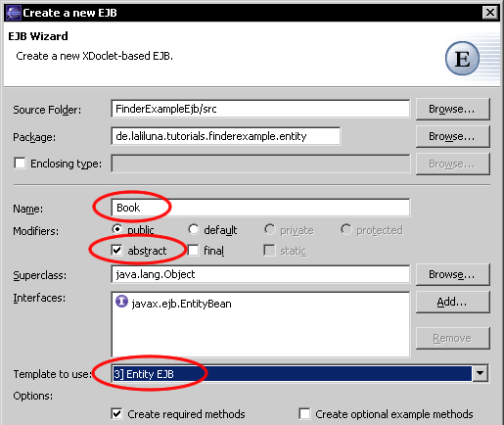
Task: Browse for the Source Folder
Action: tap(452, 109)
